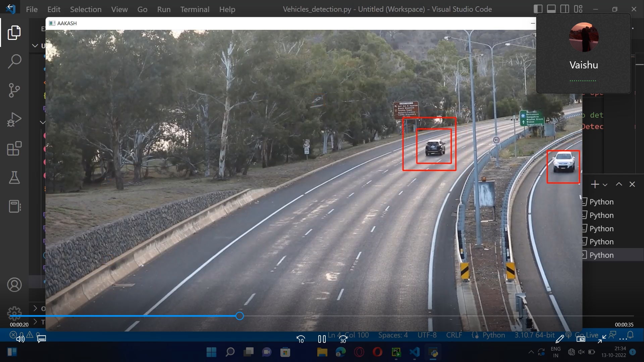
Task: Open the Selection menu
Action: [86, 9]
